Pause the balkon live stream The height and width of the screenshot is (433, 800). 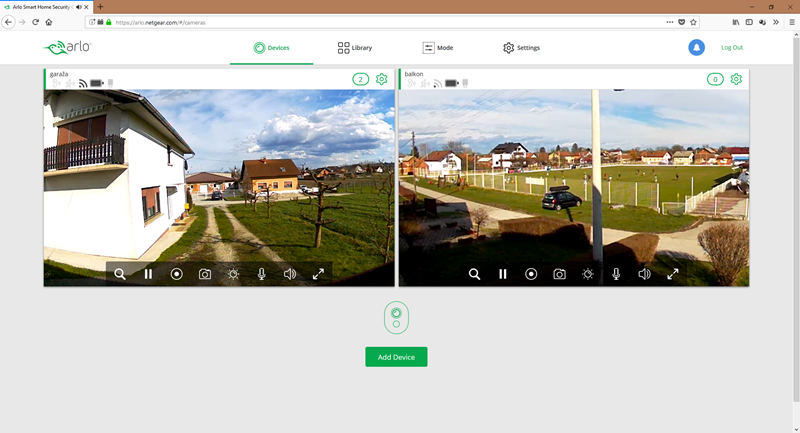click(503, 274)
